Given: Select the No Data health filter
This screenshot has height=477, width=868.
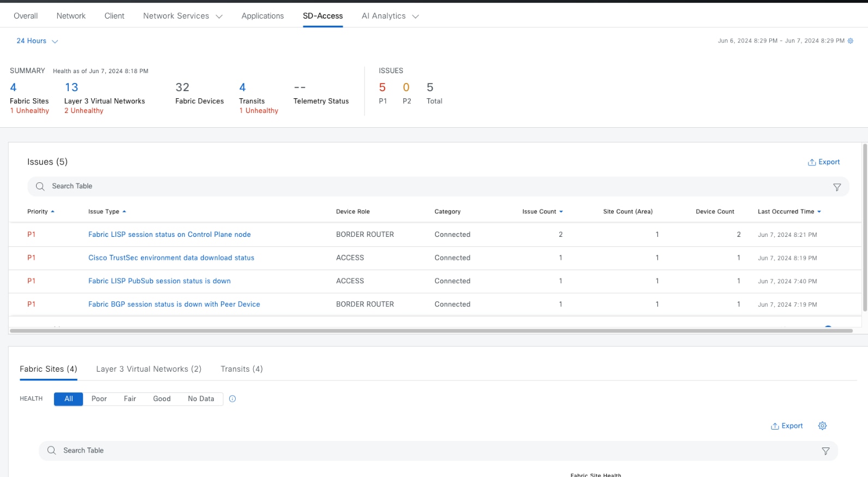Looking at the screenshot, I should (201, 399).
